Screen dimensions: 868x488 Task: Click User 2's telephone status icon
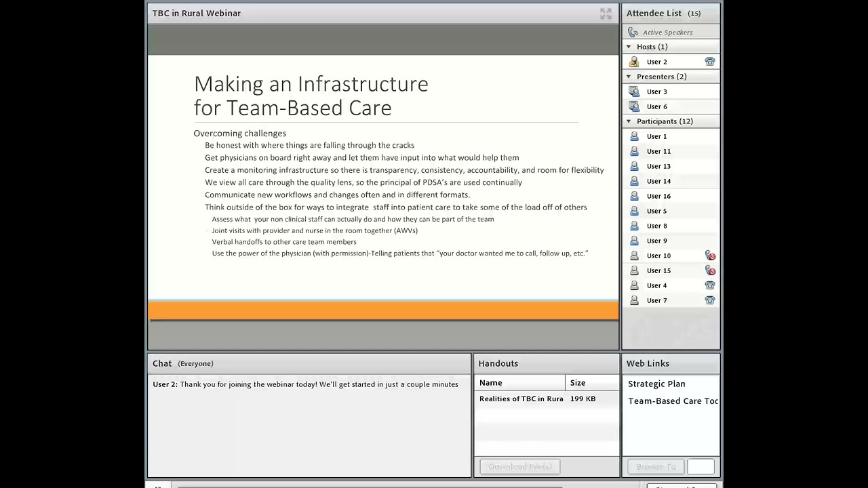pyautogui.click(x=710, y=62)
